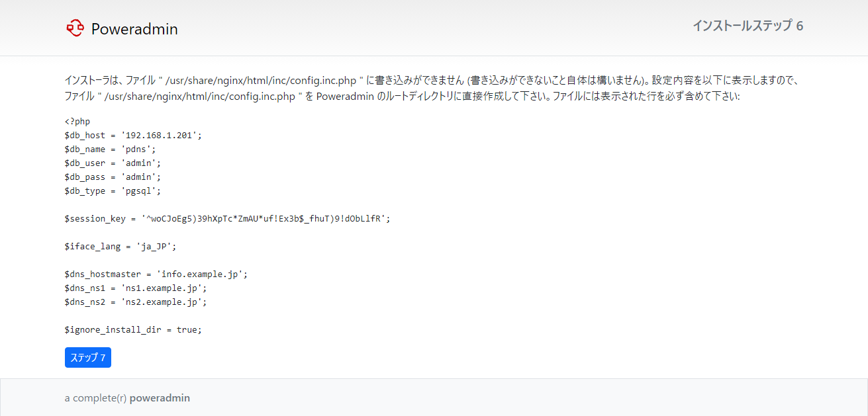Click the インストールステップ 6 heading
This screenshot has width=868, height=416.
747,26
